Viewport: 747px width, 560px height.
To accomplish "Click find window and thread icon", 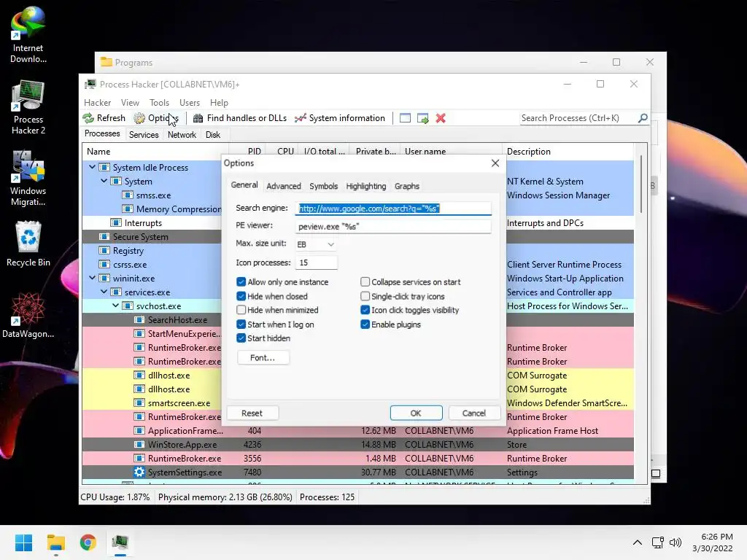I will pyautogui.click(x=422, y=118).
